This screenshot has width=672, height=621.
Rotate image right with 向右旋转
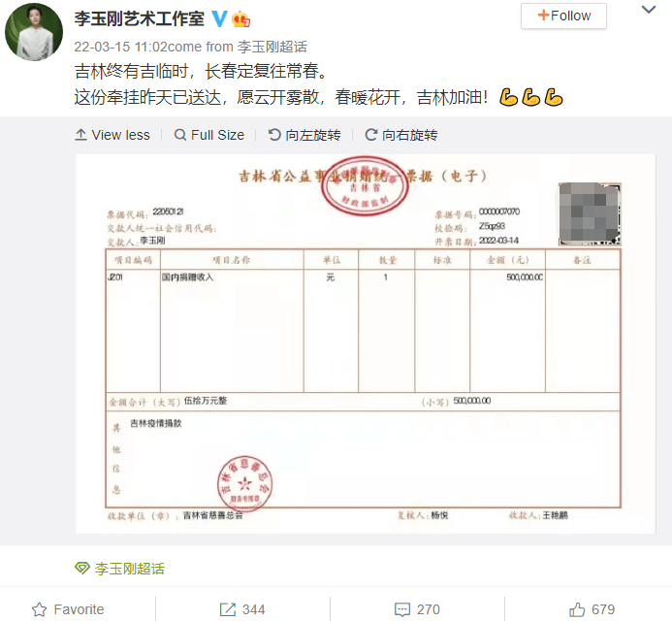coord(401,135)
